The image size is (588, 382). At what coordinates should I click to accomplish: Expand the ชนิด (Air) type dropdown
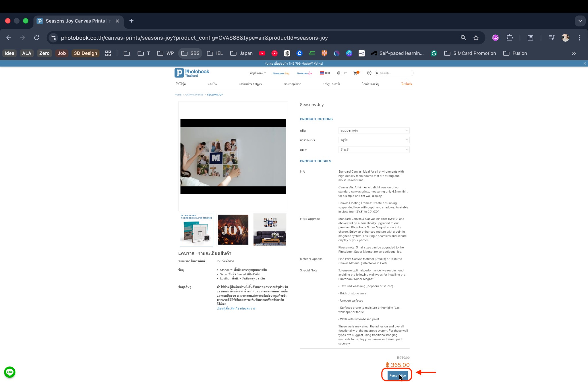click(374, 131)
